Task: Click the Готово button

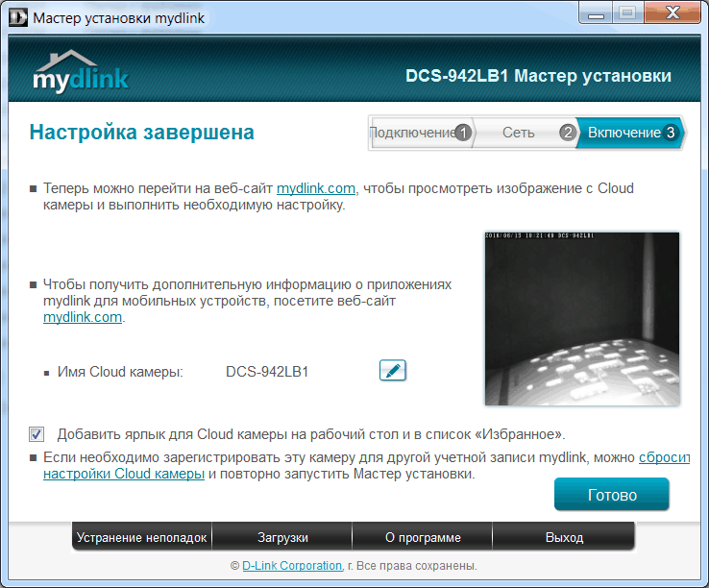Action: point(612,495)
